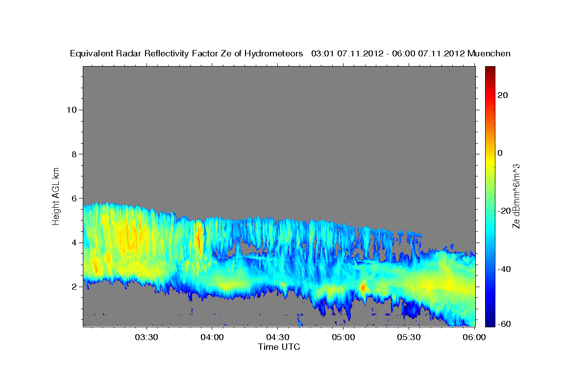Click the colorbar tick value '-40'

coord(504,269)
